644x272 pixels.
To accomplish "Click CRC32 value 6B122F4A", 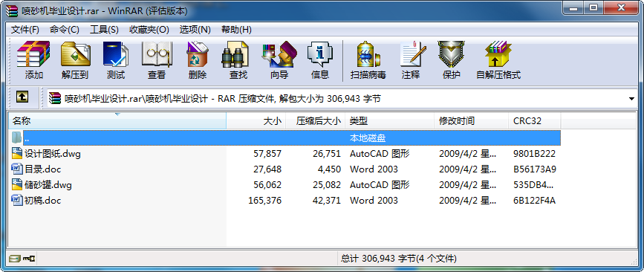I will click(534, 201).
